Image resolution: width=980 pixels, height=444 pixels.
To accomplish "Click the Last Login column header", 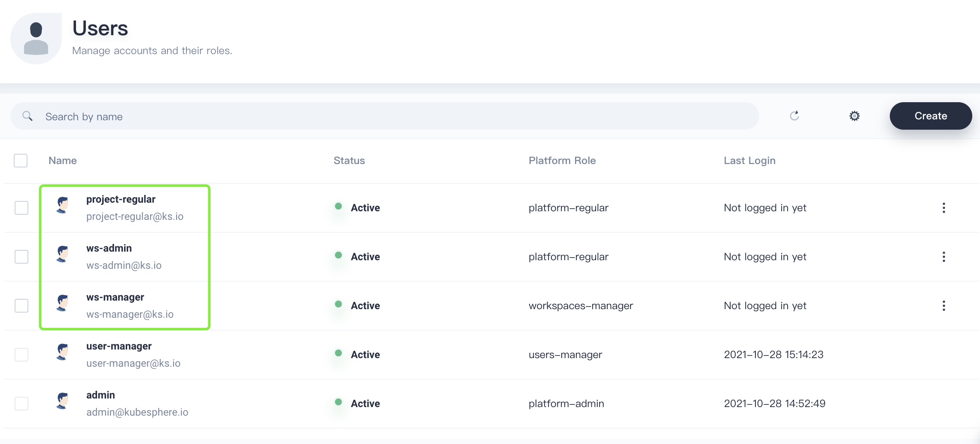I will point(749,161).
